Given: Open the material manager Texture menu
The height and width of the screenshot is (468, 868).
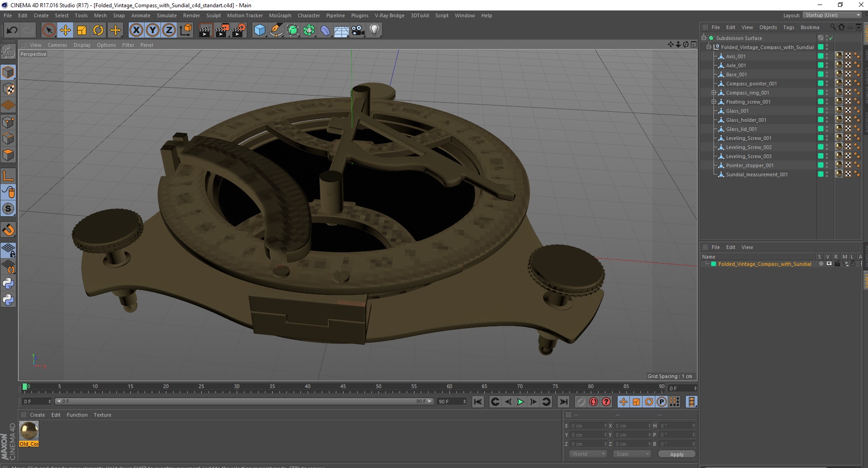Looking at the screenshot, I should (102, 415).
